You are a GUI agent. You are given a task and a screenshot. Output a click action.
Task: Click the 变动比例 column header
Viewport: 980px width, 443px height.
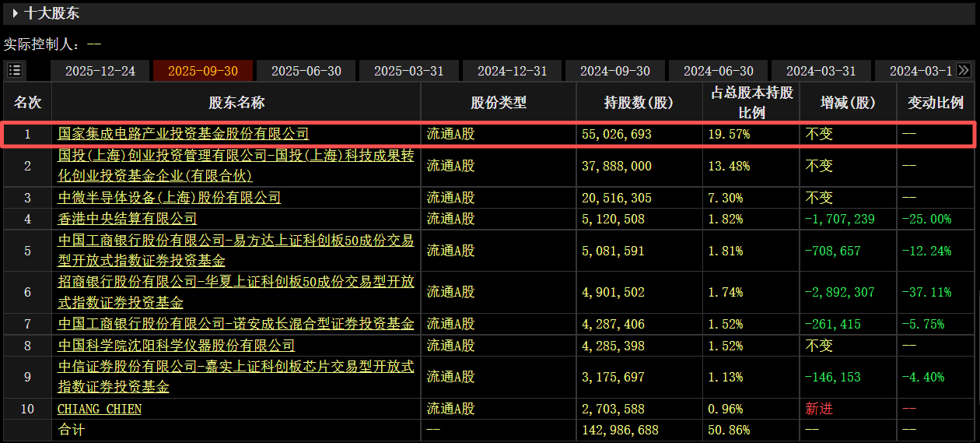tap(936, 102)
